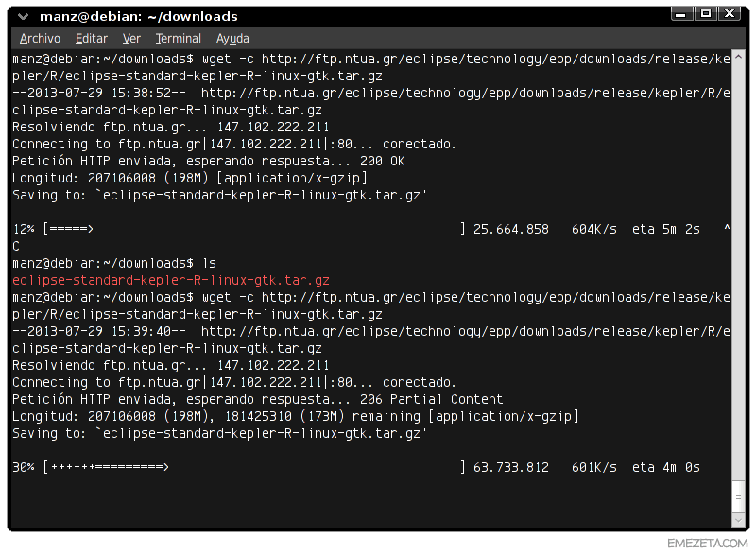Click the 30% progress bar with plus signs
756x554 pixels.
[x=110, y=467]
